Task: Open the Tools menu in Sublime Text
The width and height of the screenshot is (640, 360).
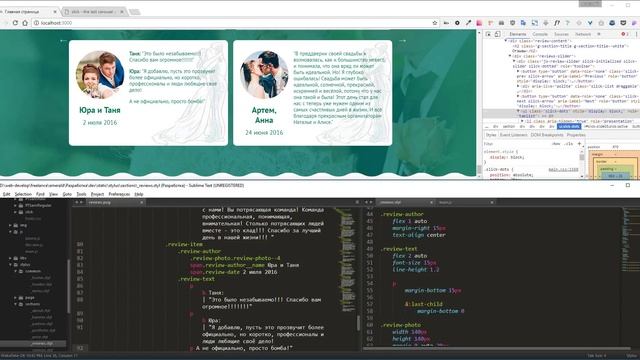Action: (x=81, y=194)
